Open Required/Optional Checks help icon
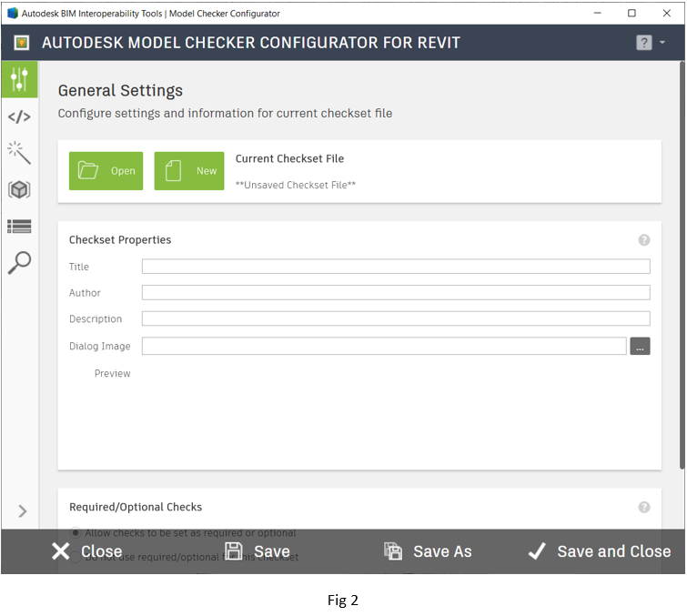Viewport: 687px width, 616px height. point(644,508)
